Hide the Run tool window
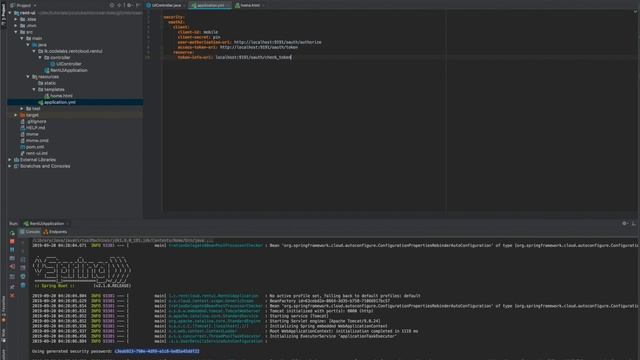 pyautogui.click(x=633, y=223)
